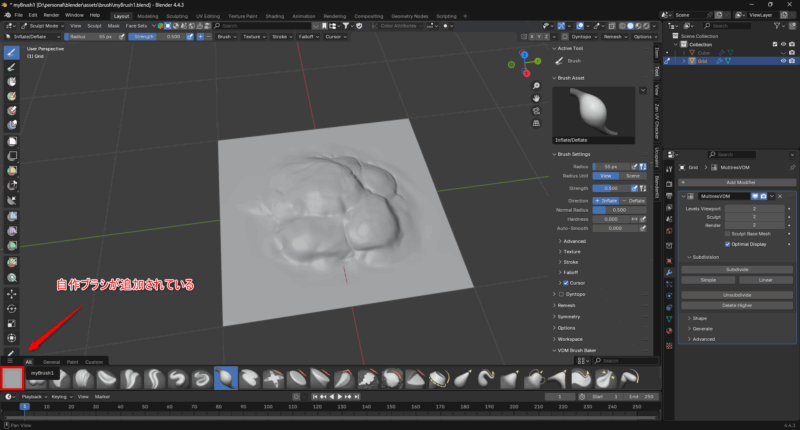Click the red X axis on the navigation gizmo
The height and width of the screenshot is (430, 800).
pos(527,73)
